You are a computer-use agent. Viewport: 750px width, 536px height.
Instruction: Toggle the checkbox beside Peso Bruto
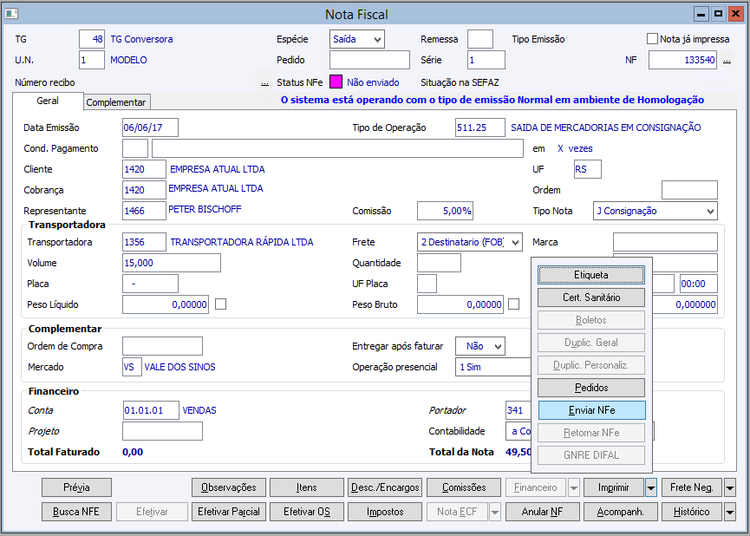[514, 304]
